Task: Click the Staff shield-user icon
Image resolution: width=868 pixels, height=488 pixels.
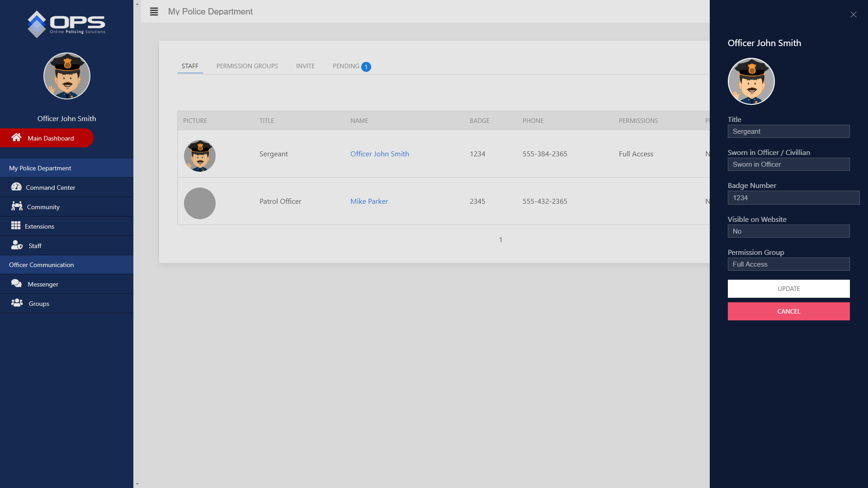Action: (x=17, y=245)
